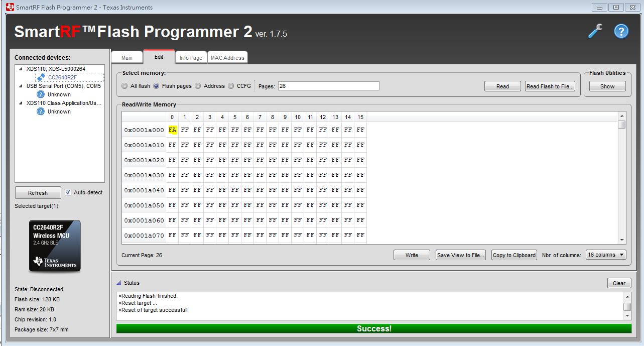Screen dimensions: 644x346
Task: Open the wrench settings icon
Action: [595, 31]
